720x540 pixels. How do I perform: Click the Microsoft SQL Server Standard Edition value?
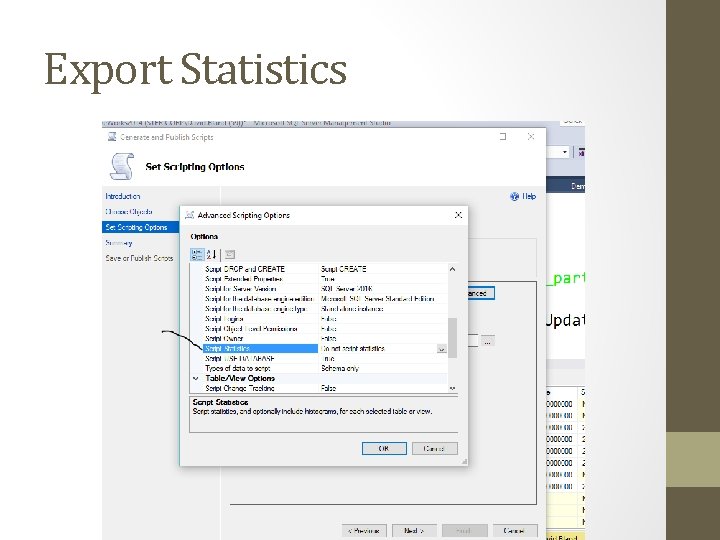377,299
